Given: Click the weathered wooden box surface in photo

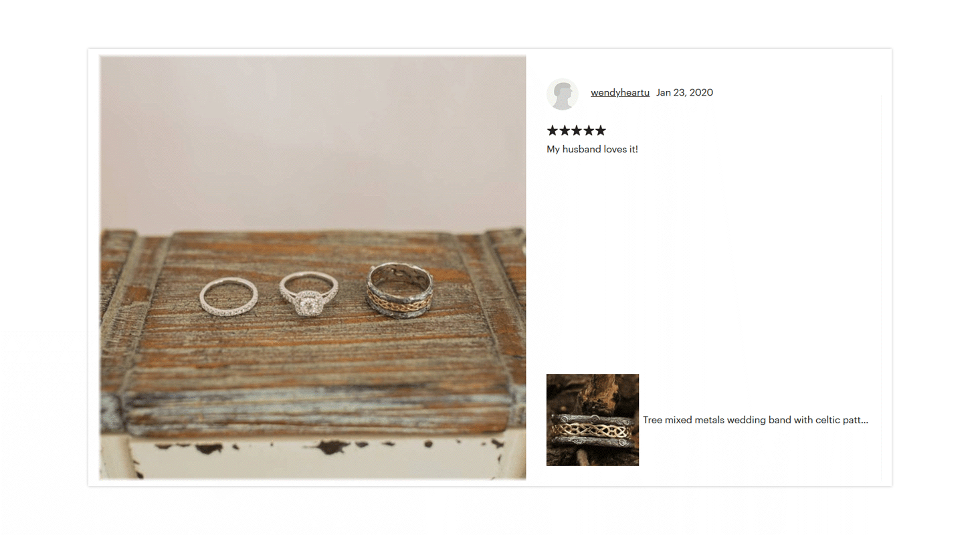Looking at the screenshot, I should pos(308,374).
